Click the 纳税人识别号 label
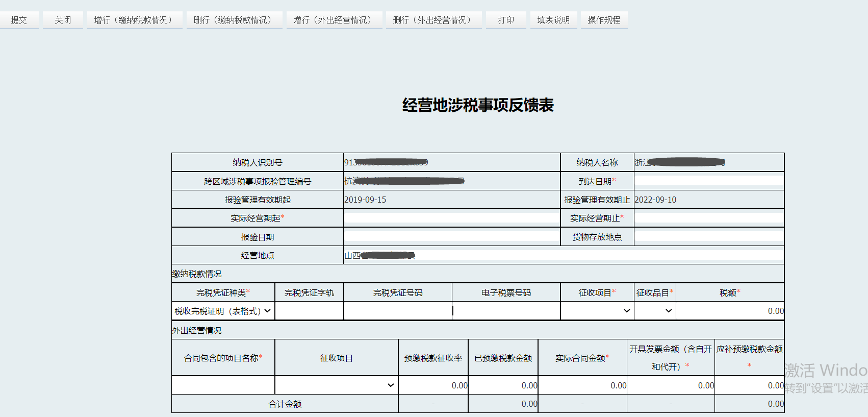The height and width of the screenshot is (417, 868). tap(258, 162)
